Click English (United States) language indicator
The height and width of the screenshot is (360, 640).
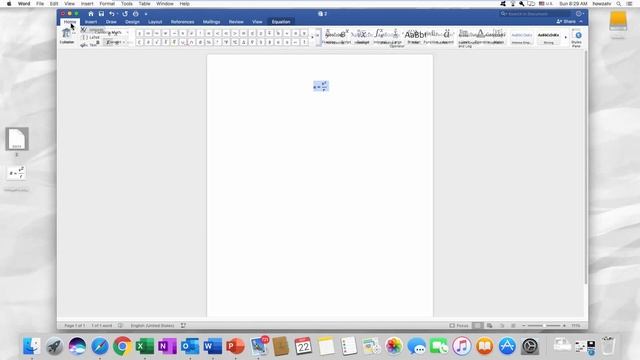pyautogui.click(x=152, y=326)
